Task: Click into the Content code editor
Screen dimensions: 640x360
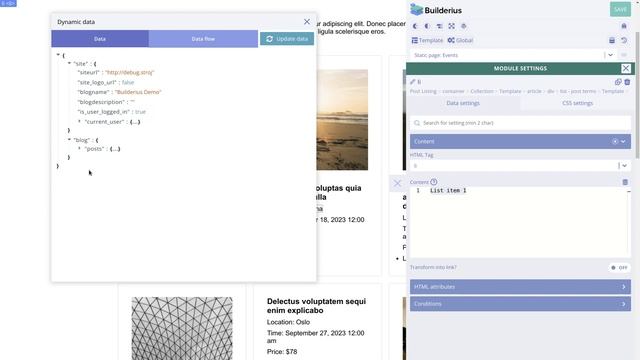Action: point(520,222)
